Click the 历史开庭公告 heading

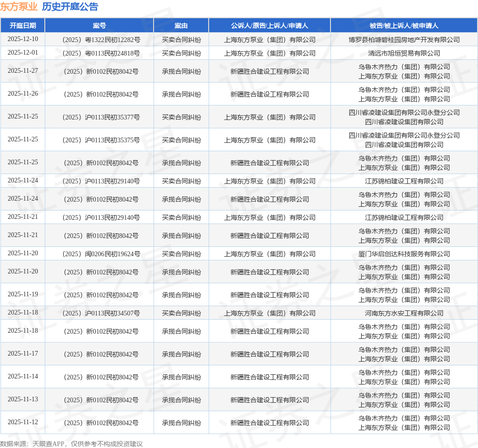tap(70, 7)
